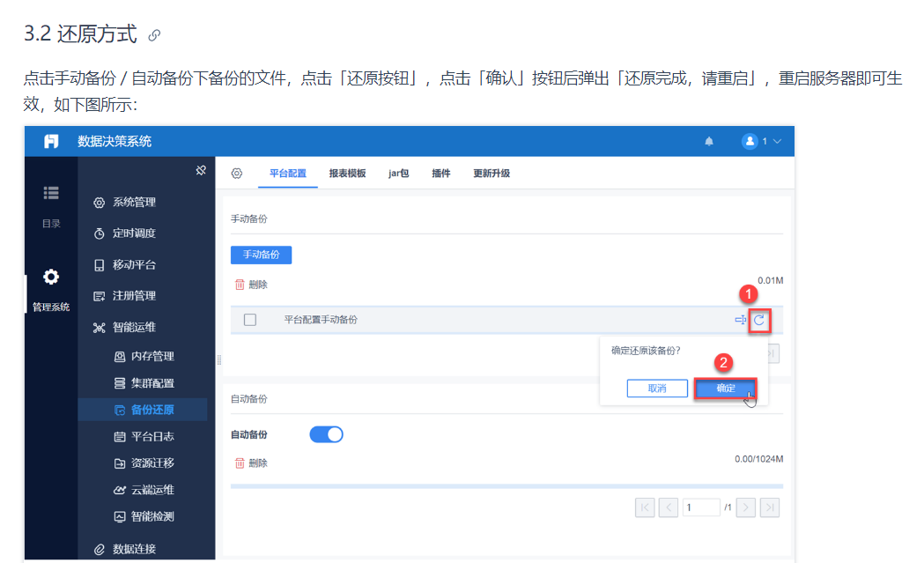Click the notification bell icon
Image resolution: width=924 pixels, height=563 pixels.
click(x=709, y=141)
